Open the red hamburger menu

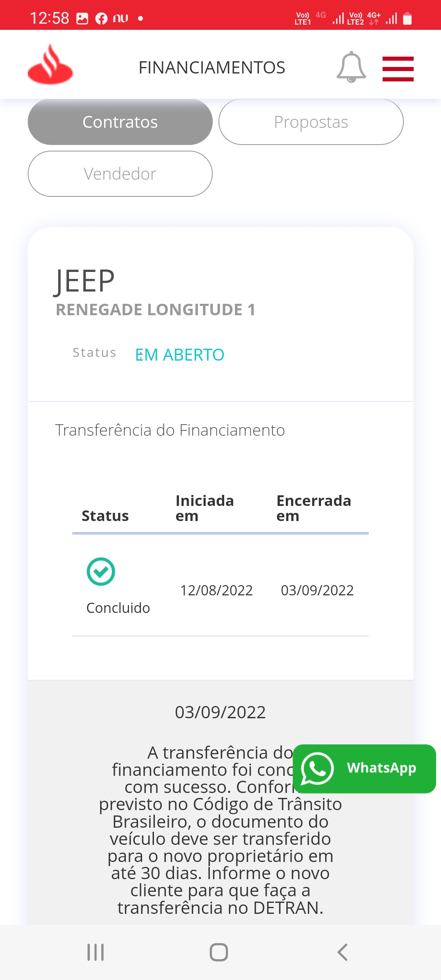pyautogui.click(x=398, y=69)
